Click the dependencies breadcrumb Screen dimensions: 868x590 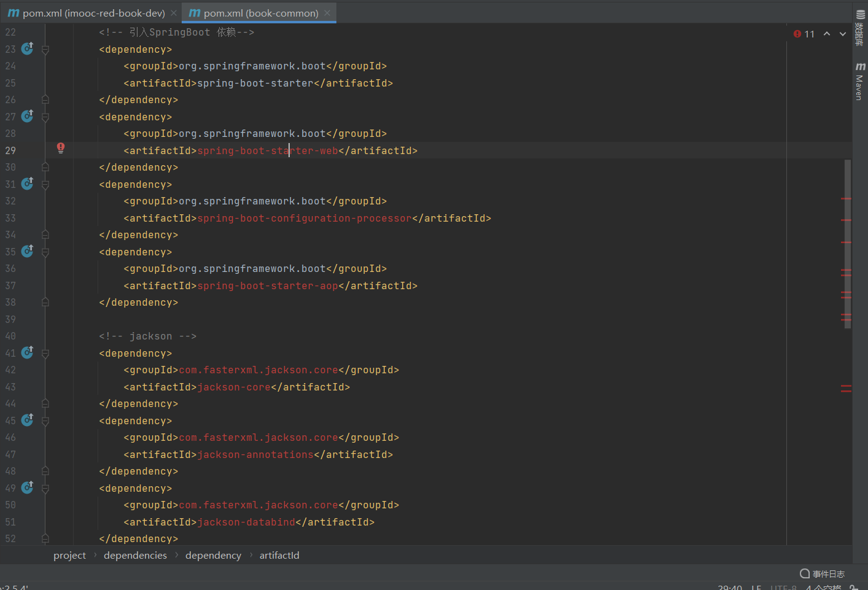[135, 555]
